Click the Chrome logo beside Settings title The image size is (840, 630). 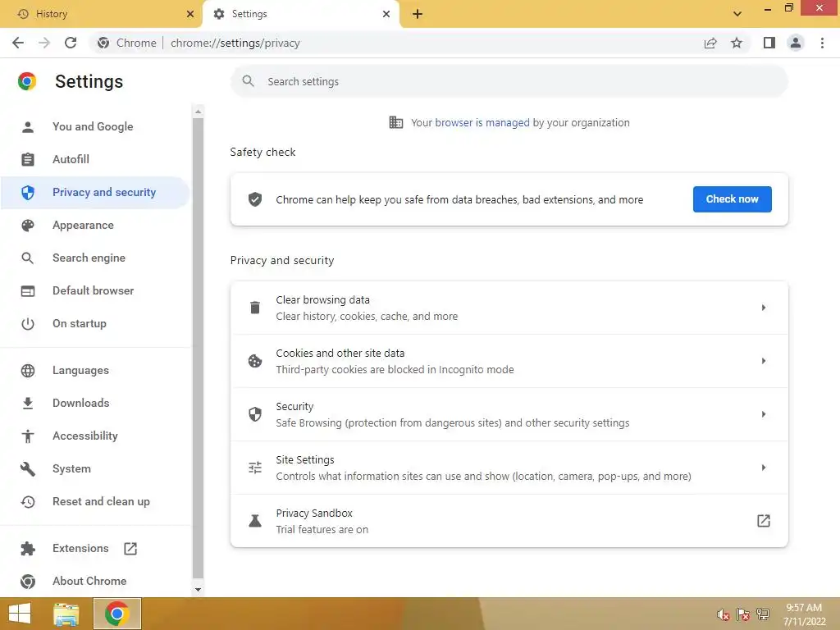pyautogui.click(x=27, y=81)
